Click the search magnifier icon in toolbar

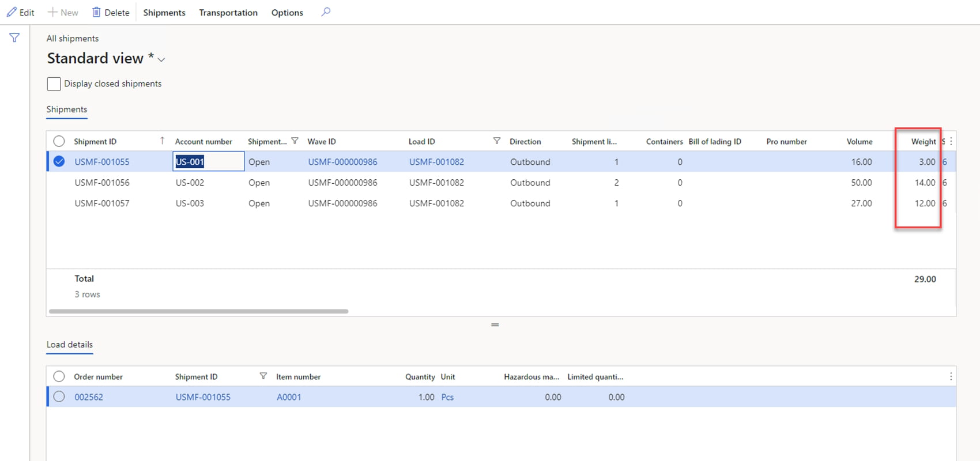click(x=326, y=12)
